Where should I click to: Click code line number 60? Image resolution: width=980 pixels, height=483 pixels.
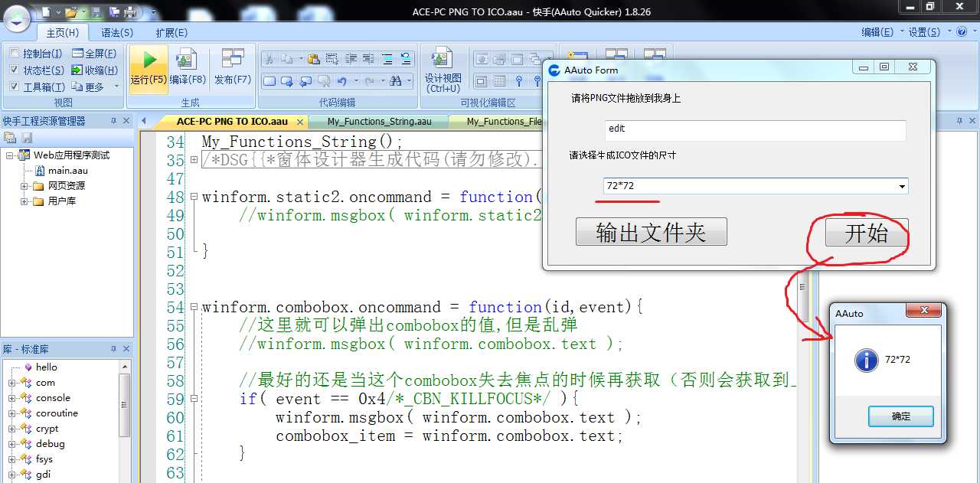coord(175,418)
